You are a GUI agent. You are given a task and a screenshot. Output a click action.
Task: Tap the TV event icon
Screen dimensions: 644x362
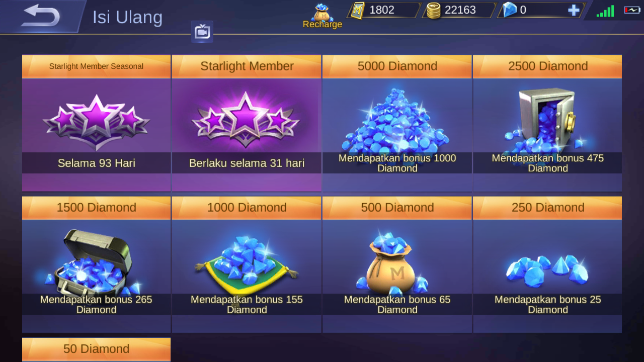(x=202, y=32)
